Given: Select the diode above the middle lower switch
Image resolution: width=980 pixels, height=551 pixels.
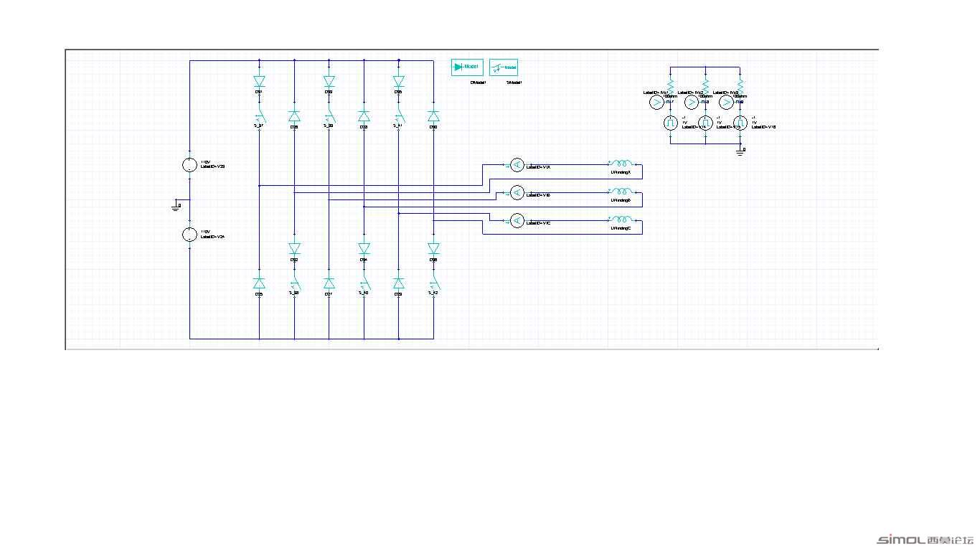Looking at the screenshot, I should (x=364, y=248).
